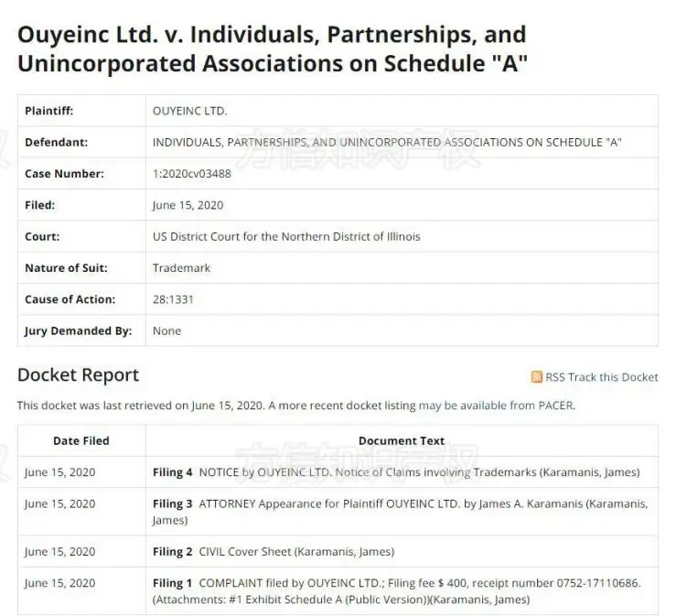
Task: Select the date in Filing 3 row
Action: click(60, 503)
